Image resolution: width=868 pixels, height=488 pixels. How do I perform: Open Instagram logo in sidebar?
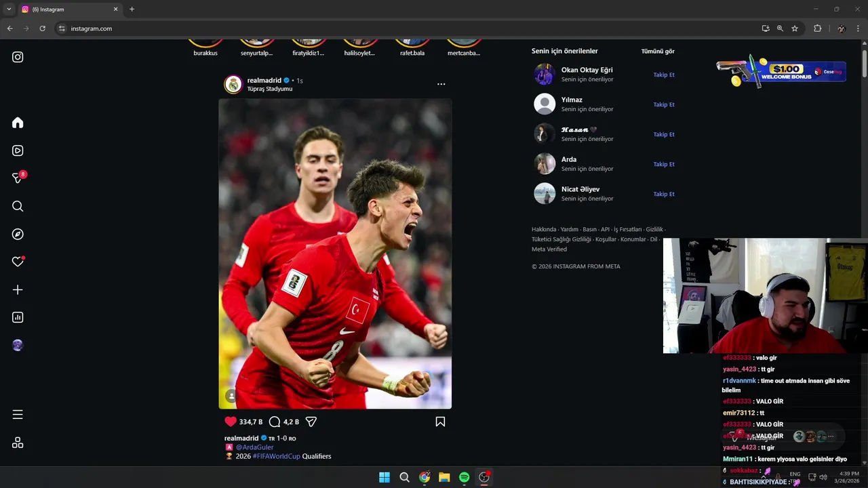point(18,57)
